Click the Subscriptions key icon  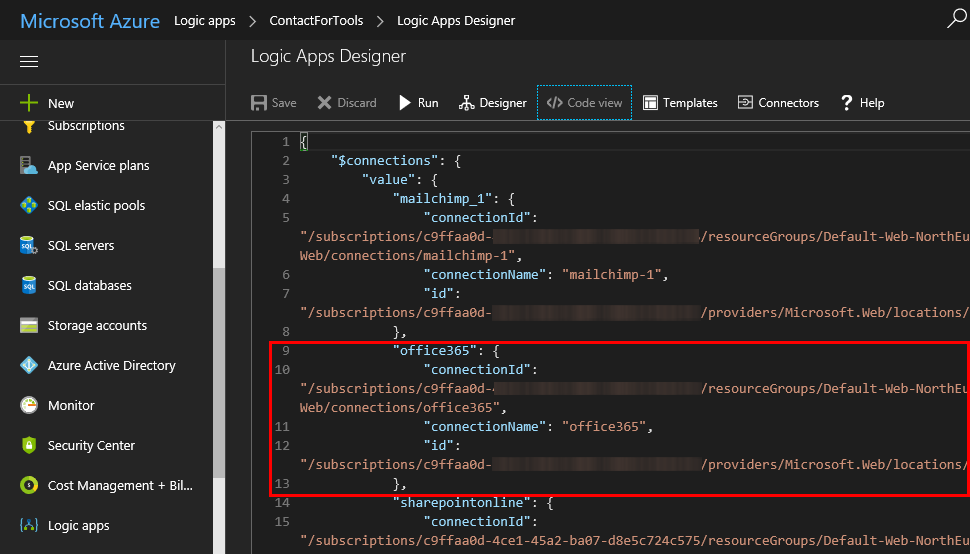point(28,126)
